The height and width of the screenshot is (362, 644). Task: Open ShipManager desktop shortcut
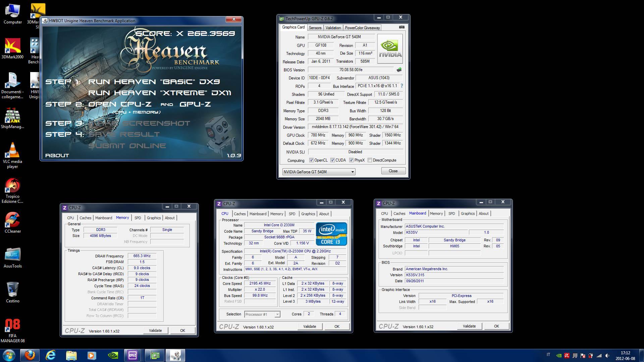click(12, 118)
